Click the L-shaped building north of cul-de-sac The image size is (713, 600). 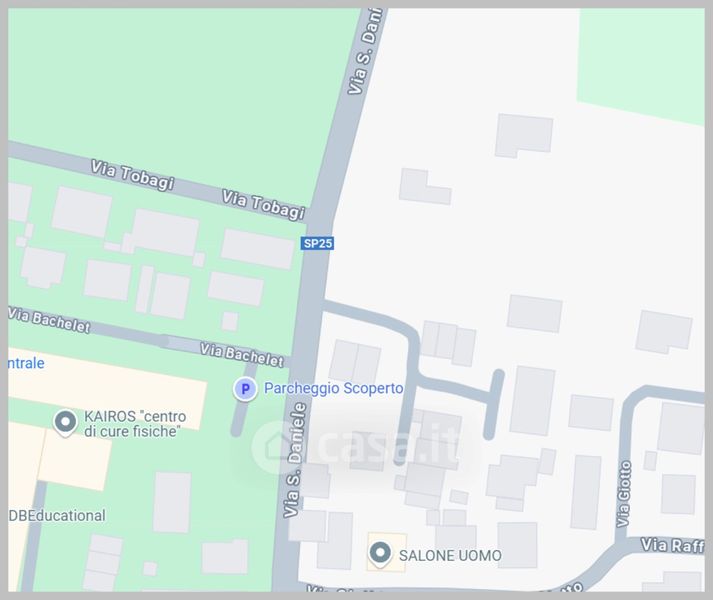(x=425, y=187)
